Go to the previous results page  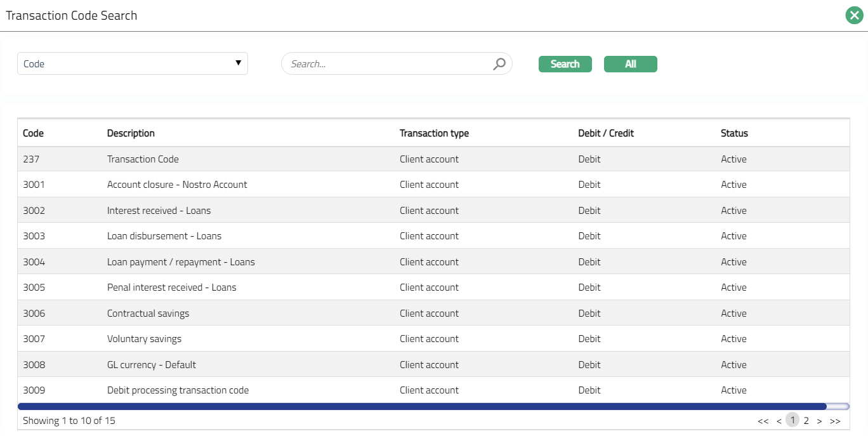tap(779, 421)
